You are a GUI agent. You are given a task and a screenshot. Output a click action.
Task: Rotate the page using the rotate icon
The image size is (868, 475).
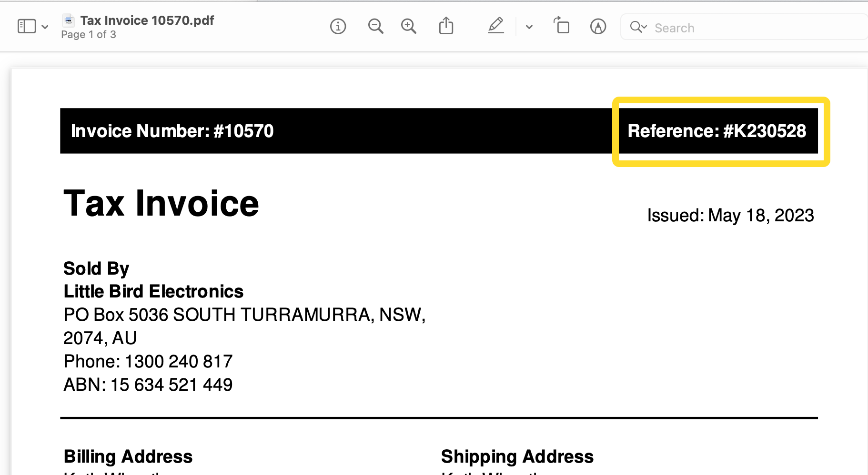pos(561,26)
